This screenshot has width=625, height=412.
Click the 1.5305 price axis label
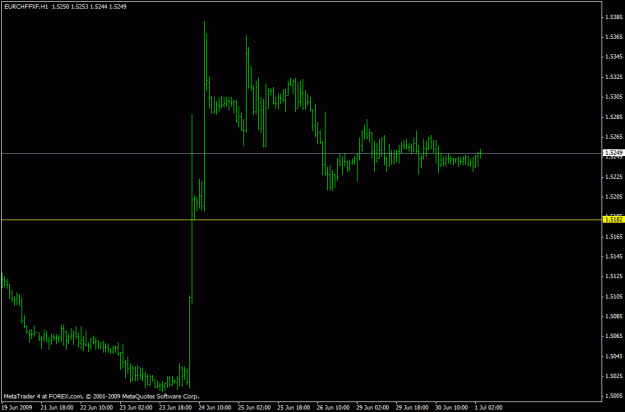pos(614,97)
